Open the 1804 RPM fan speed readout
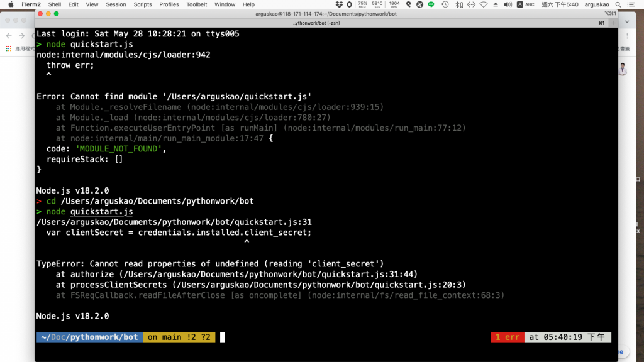The height and width of the screenshot is (362, 644). pyautogui.click(x=394, y=4)
